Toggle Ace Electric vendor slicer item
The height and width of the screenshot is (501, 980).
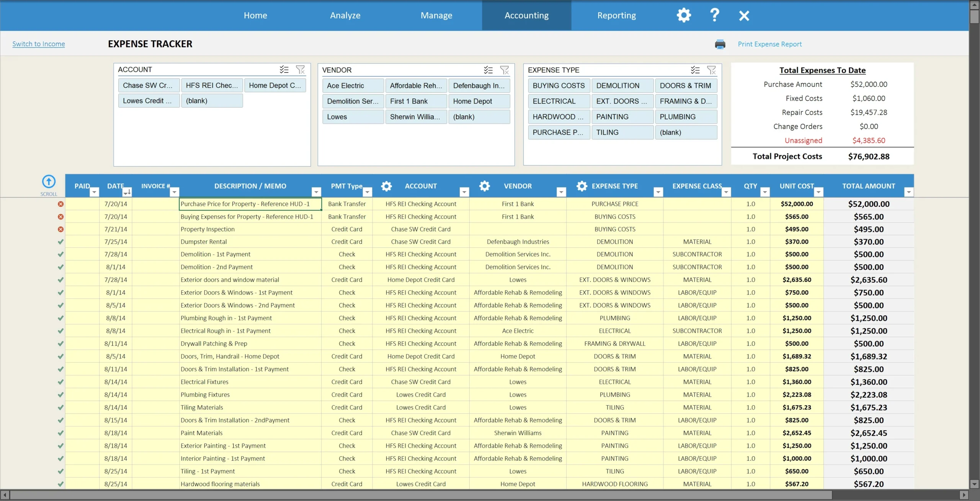click(x=353, y=86)
